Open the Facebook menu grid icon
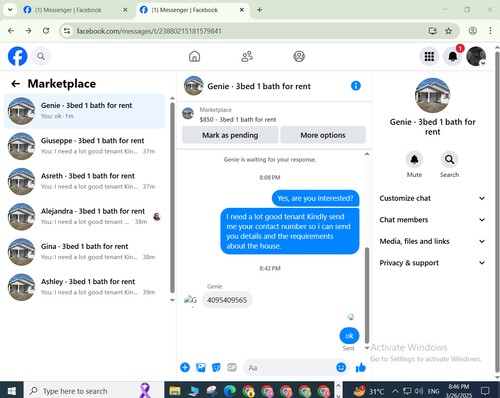This screenshot has height=398, width=500. pyautogui.click(x=429, y=56)
